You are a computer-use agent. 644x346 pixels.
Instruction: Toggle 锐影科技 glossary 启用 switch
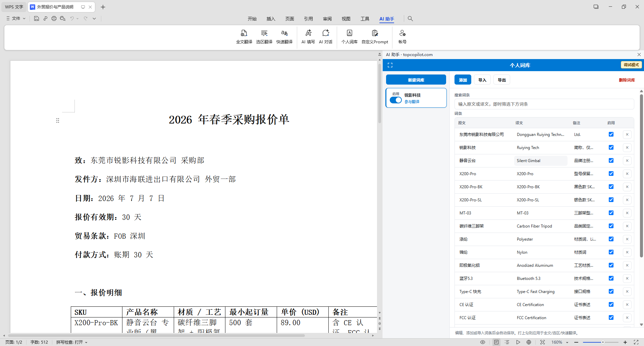396,100
